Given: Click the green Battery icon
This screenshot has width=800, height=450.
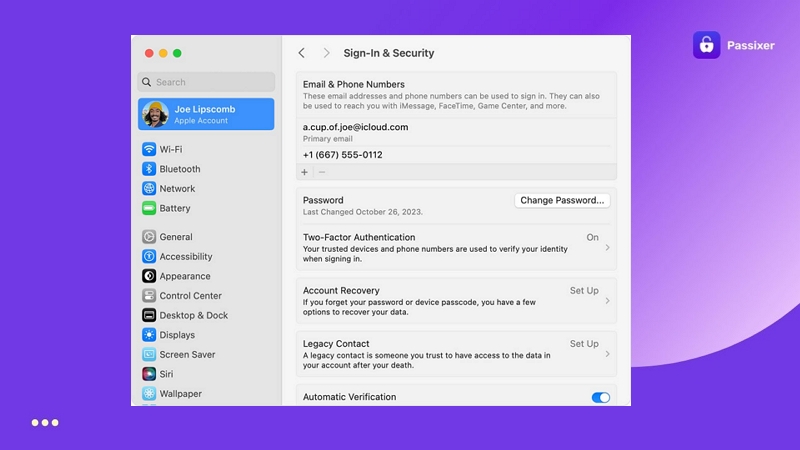Looking at the screenshot, I should point(149,208).
